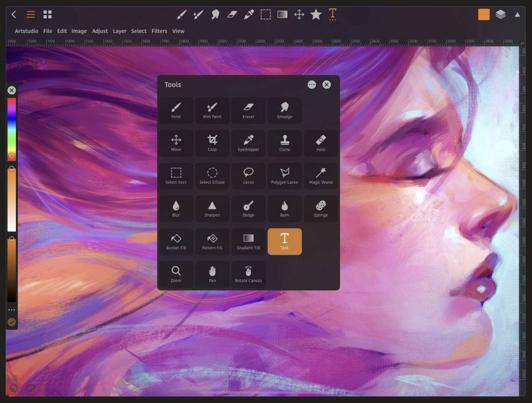Select the Magic Wand tool

point(321,176)
